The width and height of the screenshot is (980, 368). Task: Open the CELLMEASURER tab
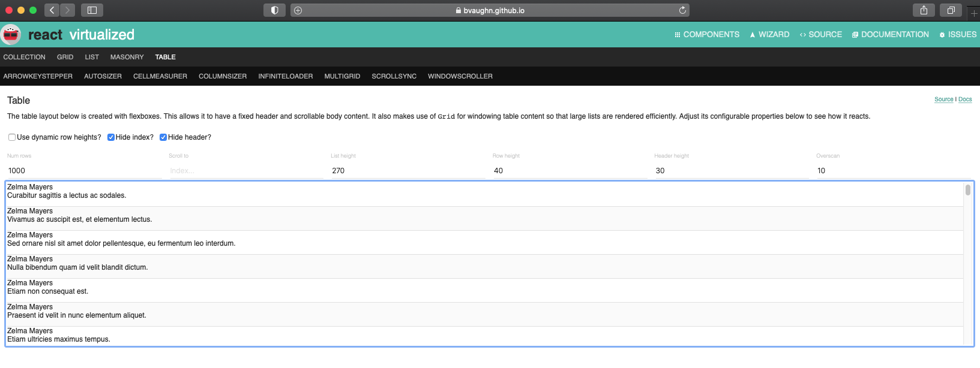(x=160, y=76)
